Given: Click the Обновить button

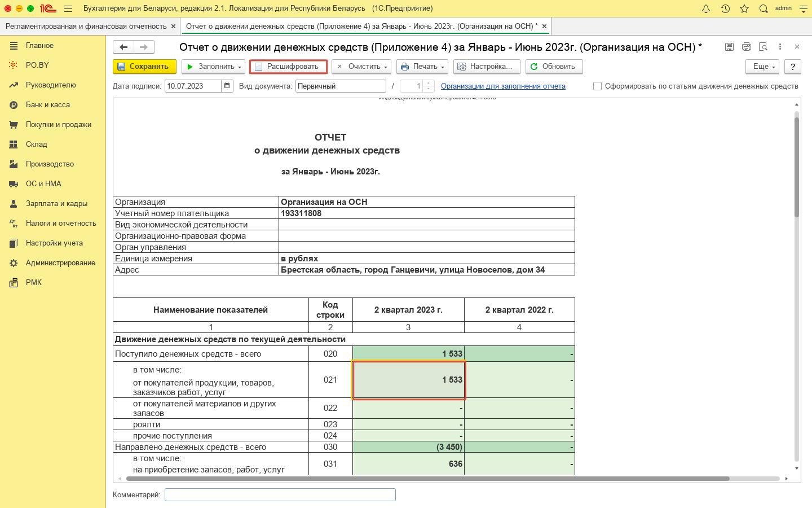Looking at the screenshot, I should click(554, 67).
